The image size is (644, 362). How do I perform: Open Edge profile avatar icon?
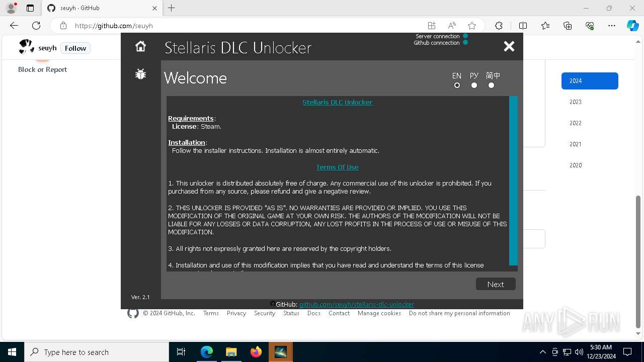click(x=11, y=8)
